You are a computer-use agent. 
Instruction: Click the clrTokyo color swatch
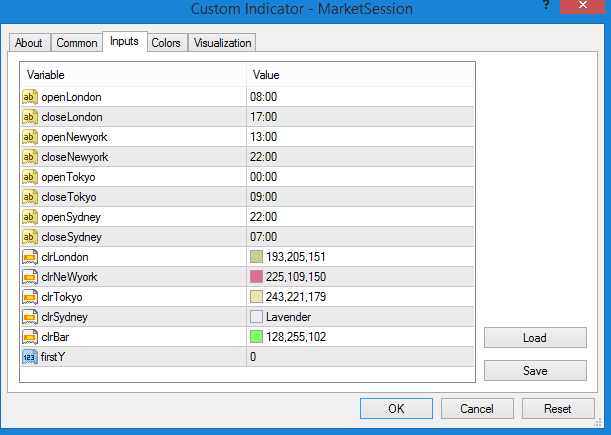click(256, 297)
